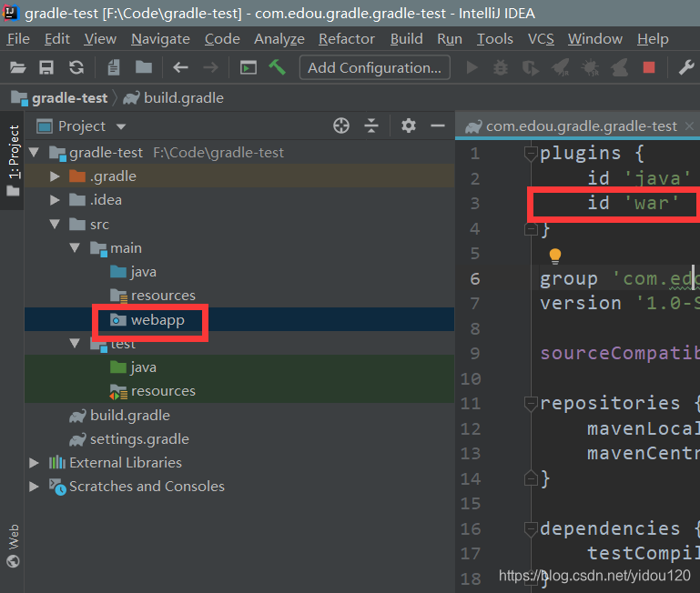Collapse the src folder arrow

point(55,224)
